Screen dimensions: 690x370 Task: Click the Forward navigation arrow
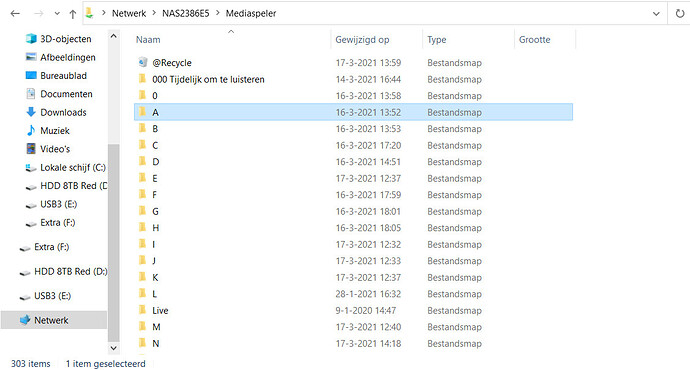click(x=39, y=14)
